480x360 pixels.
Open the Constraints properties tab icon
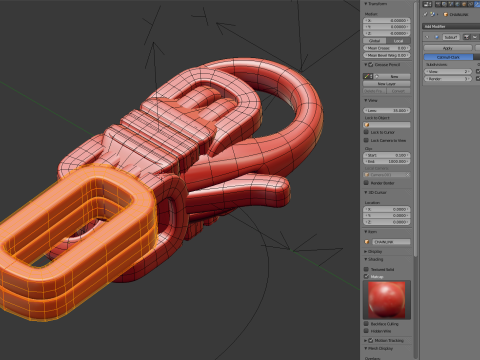click(x=470, y=4)
